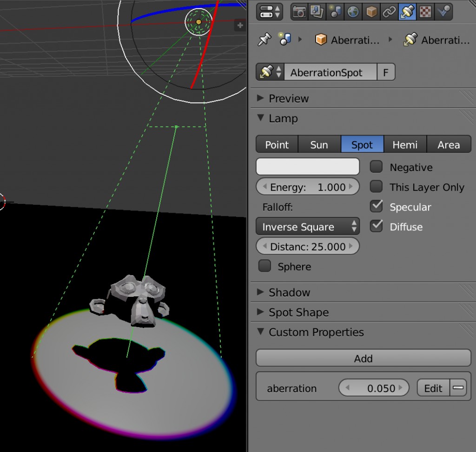Switch lamp type to Sun

(319, 144)
